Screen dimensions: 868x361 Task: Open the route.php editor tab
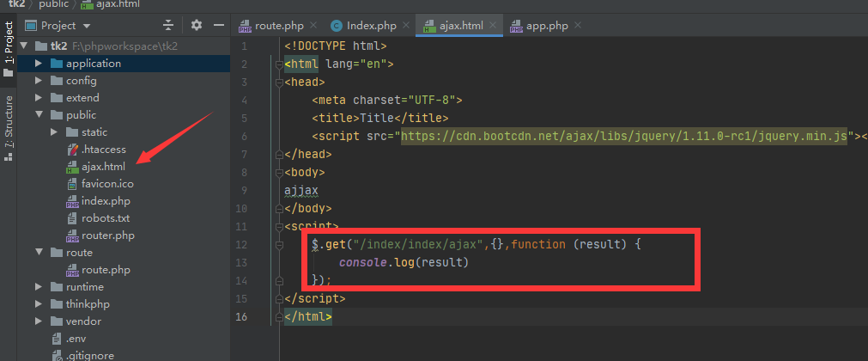point(278,26)
